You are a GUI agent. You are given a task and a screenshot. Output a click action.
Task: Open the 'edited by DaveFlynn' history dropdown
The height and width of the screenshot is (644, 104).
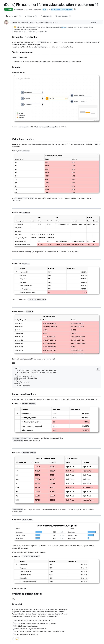[49, 22]
